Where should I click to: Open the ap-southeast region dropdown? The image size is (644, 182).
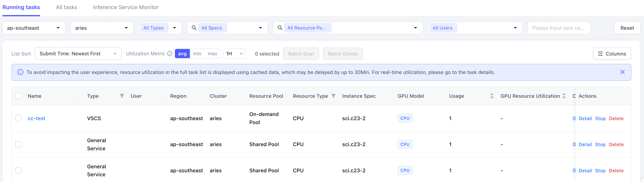[x=34, y=28]
